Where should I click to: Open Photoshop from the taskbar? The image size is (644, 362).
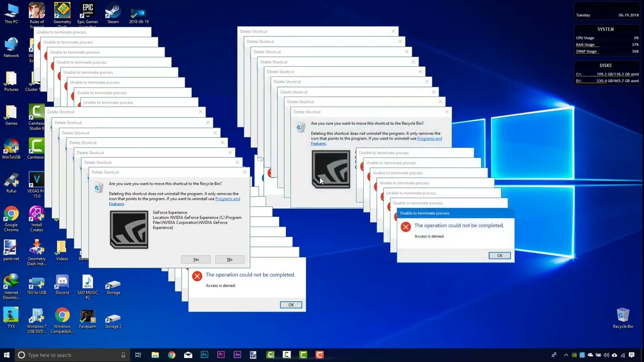(x=204, y=355)
